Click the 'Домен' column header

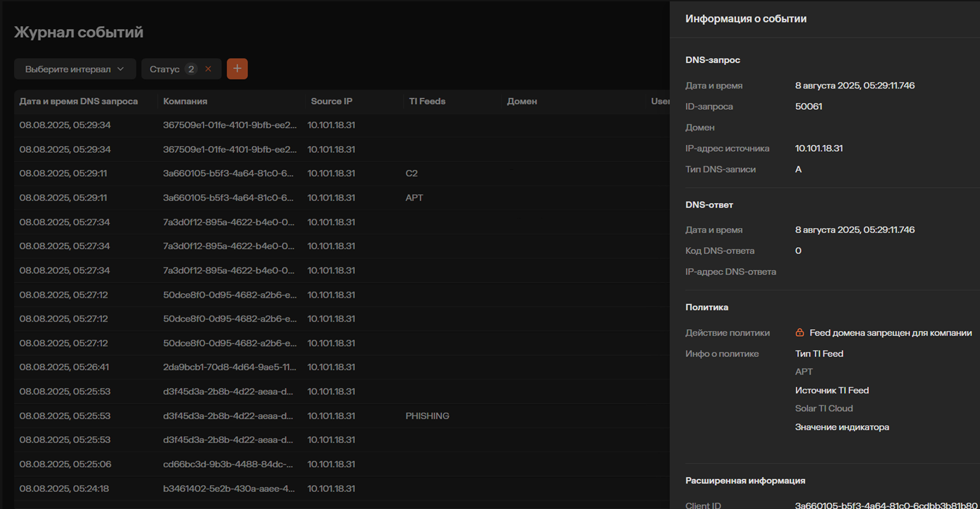coord(522,101)
